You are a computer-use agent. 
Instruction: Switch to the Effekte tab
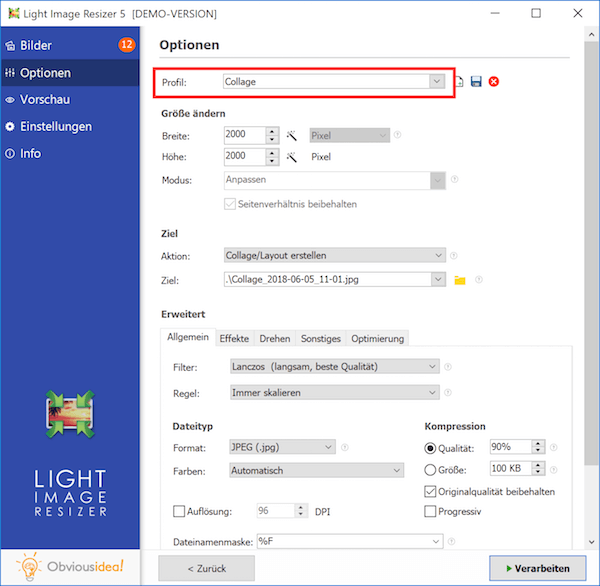coord(234,339)
